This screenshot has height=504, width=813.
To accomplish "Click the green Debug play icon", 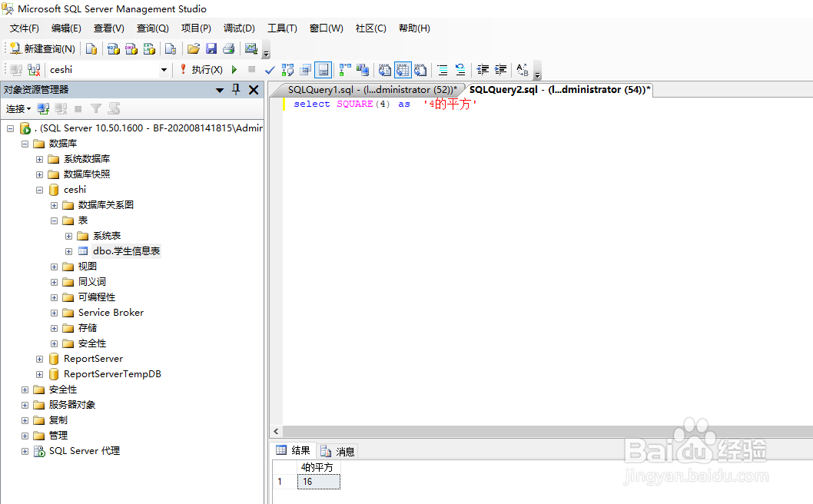I will pos(234,69).
